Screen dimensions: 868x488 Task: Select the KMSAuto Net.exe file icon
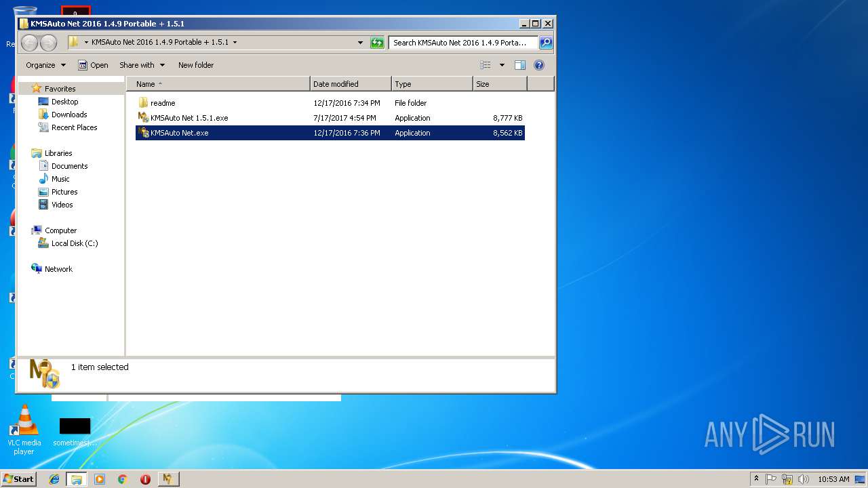[x=143, y=133]
